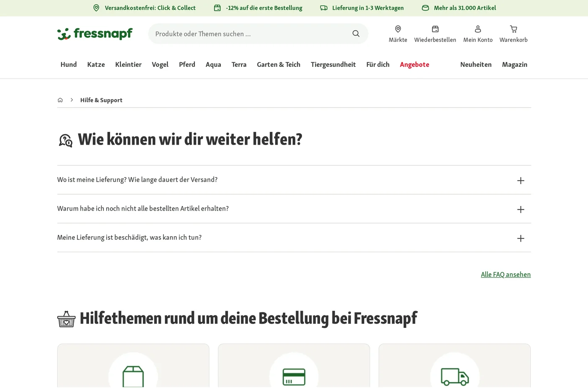Open Märkte store locator icon

coord(398,29)
